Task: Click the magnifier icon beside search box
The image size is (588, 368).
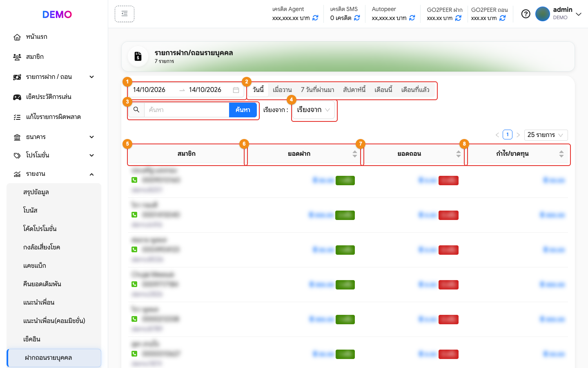Action: pyautogui.click(x=136, y=110)
